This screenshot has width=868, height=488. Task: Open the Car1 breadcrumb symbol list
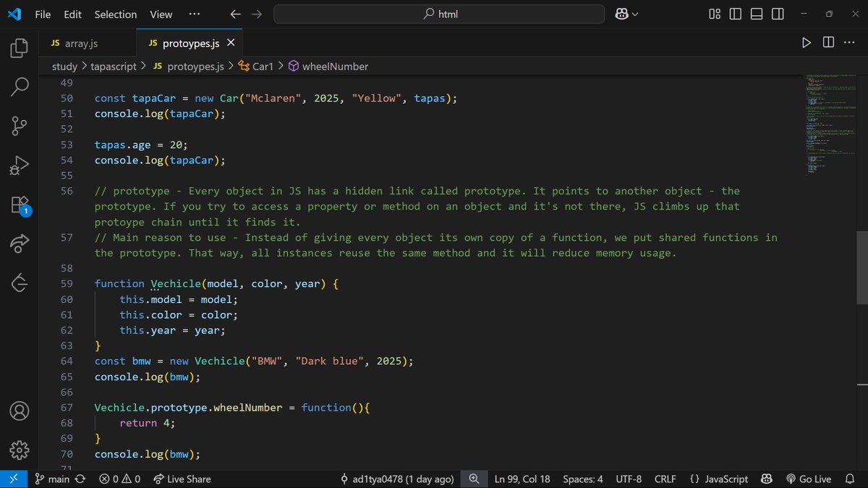pyautogui.click(x=255, y=67)
